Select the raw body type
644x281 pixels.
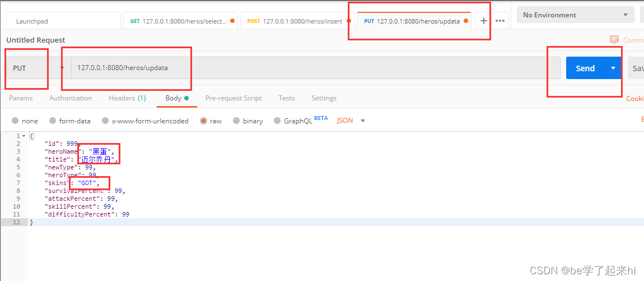click(203, 121)
